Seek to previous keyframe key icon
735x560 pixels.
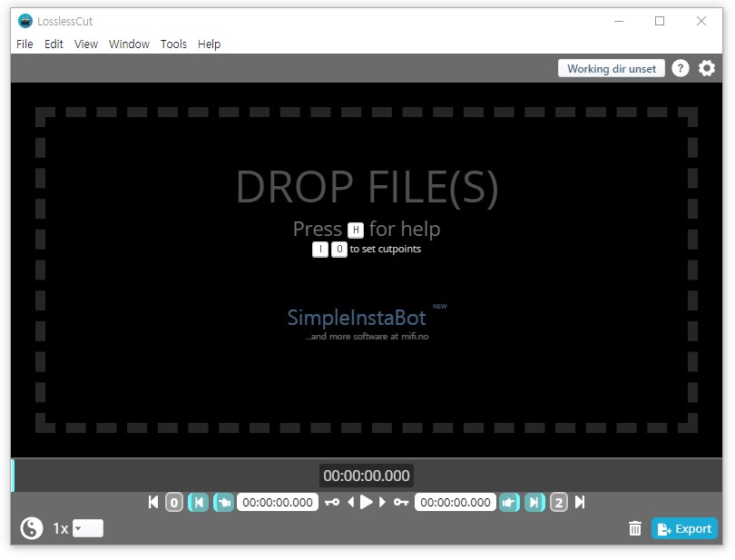[x=332, y=502]
